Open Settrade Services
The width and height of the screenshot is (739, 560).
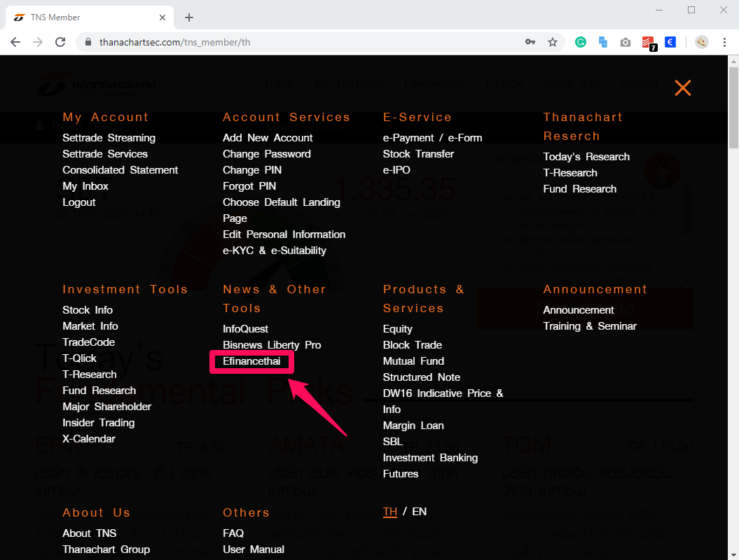(105, 154)
